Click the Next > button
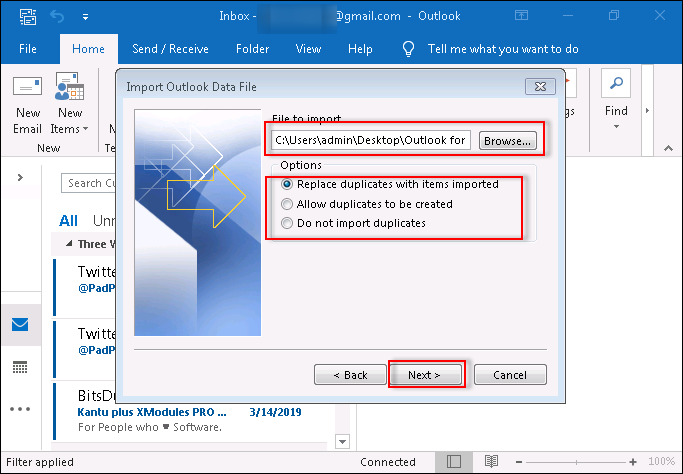The width and height of the screenshot is (683, 474). coord(425,375)
